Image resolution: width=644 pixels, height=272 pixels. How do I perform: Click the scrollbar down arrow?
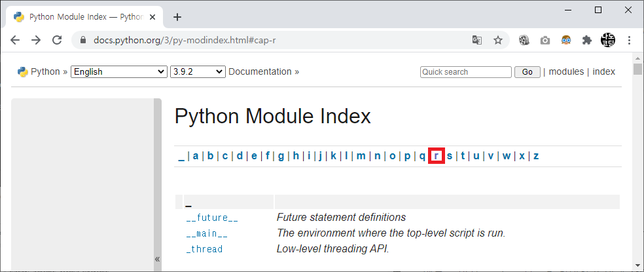tap(637, 265)
